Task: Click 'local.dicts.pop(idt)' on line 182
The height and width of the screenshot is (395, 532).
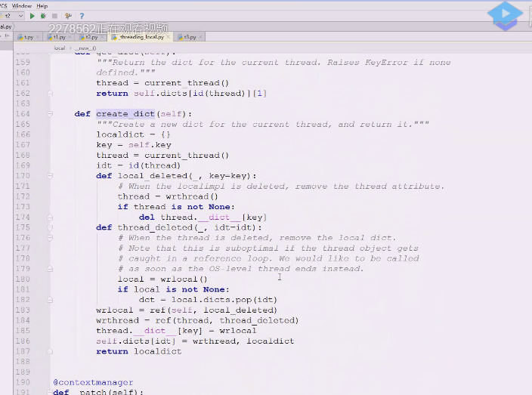Action: [224, 300]
